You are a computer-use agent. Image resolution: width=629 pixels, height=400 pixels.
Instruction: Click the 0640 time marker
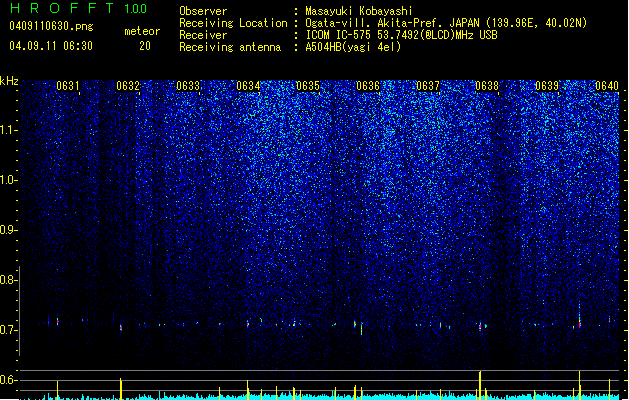pos(607,86)
